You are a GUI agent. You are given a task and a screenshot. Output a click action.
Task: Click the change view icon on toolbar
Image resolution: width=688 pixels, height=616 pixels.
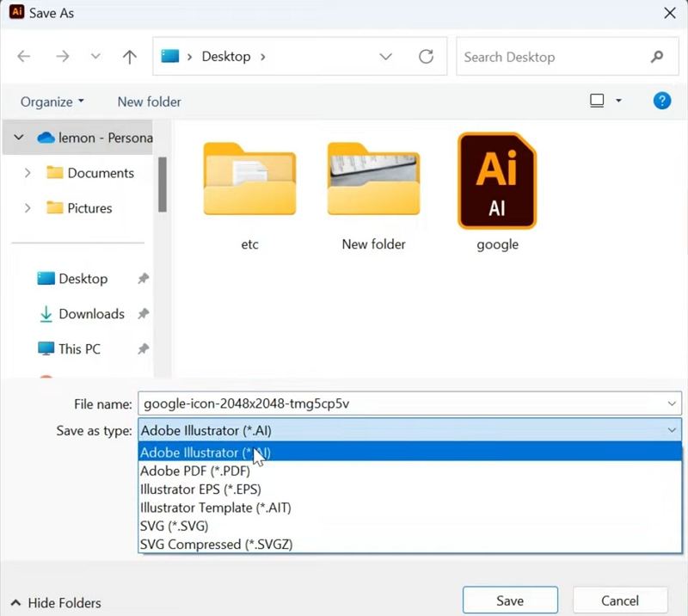[x=597, y=101]
